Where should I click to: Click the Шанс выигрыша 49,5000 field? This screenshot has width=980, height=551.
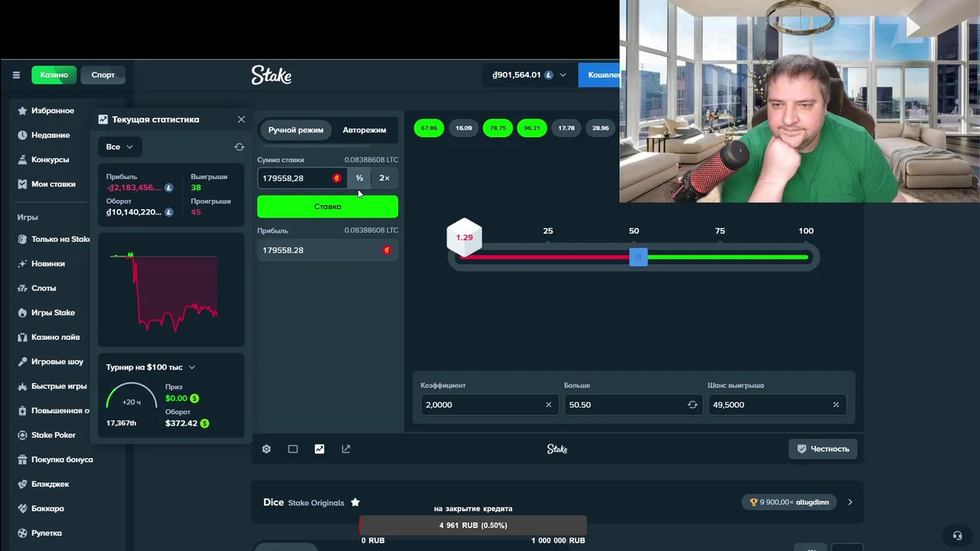tap(777, 405)
